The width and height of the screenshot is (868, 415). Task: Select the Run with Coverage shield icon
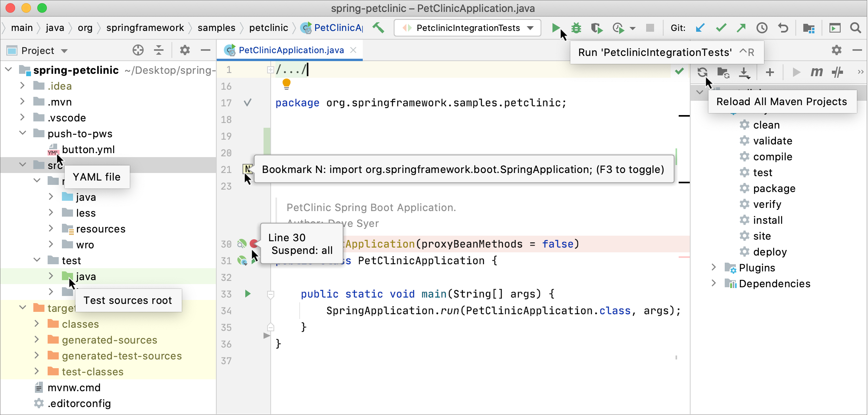pos(597,28)
